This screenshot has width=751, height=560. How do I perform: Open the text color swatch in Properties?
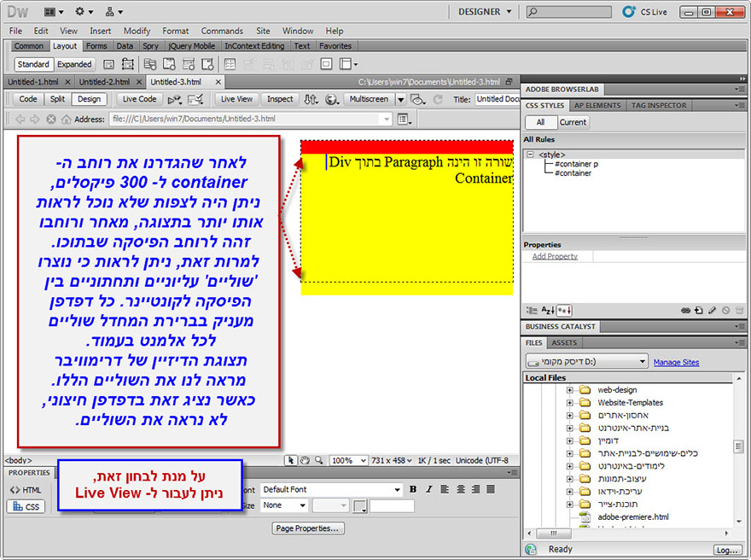(359, 506)
